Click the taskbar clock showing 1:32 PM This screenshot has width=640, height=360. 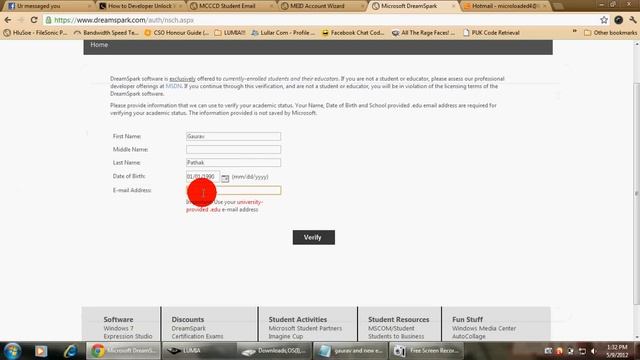point(617,351)
